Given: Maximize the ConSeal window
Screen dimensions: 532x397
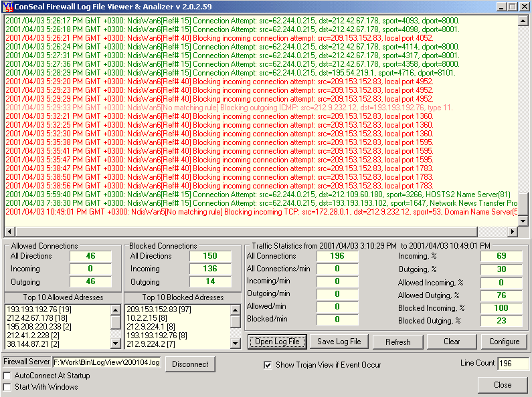Looking at the screenshot, I should tap(513, 7).
